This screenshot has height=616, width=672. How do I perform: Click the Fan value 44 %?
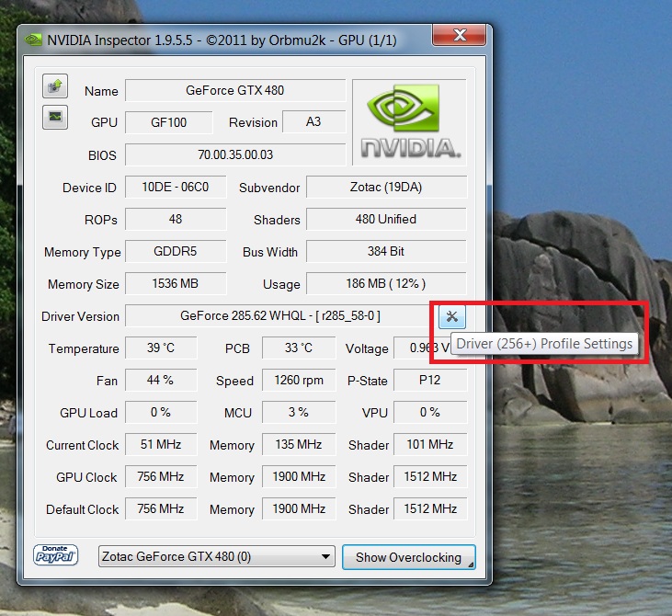[x=161, y=380]
